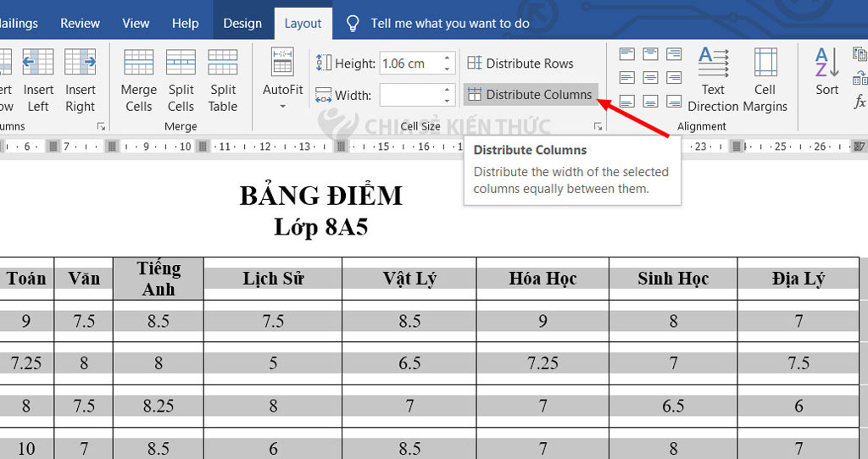Click Distribute Columns in Cell Size group
The height and width of the screenshot is (459, 868).
531,95
